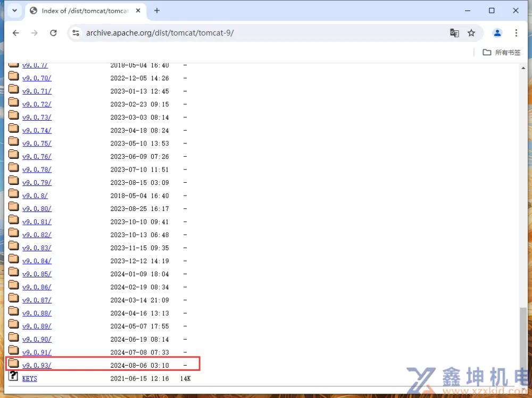Translate this page icon

[454, 33]
